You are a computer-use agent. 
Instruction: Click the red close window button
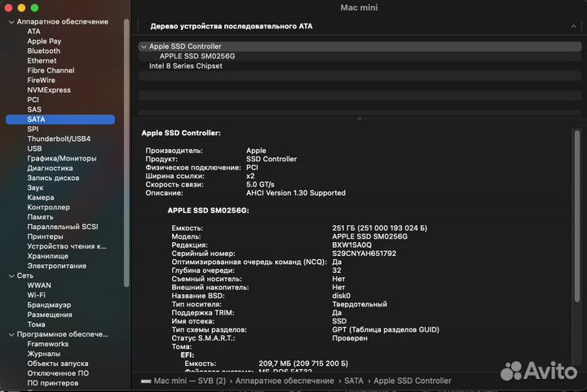pos(9,8)
